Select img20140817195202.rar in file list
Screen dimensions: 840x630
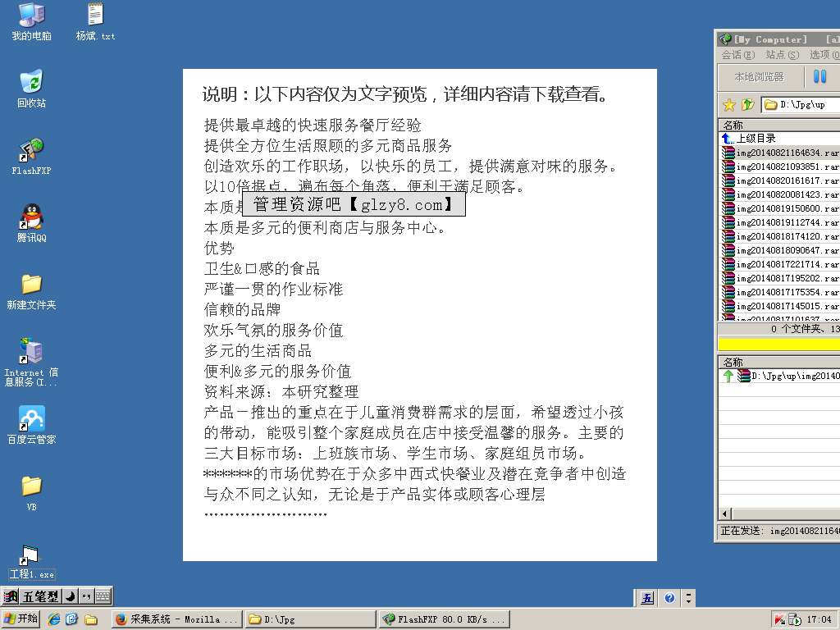tap(780, 278)
